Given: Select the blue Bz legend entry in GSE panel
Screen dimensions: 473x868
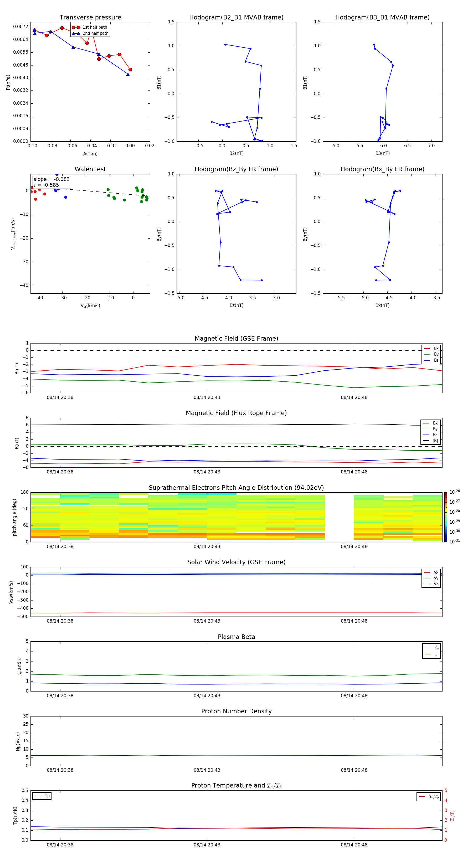Looking at the screenshot, I should pos(431,360).
